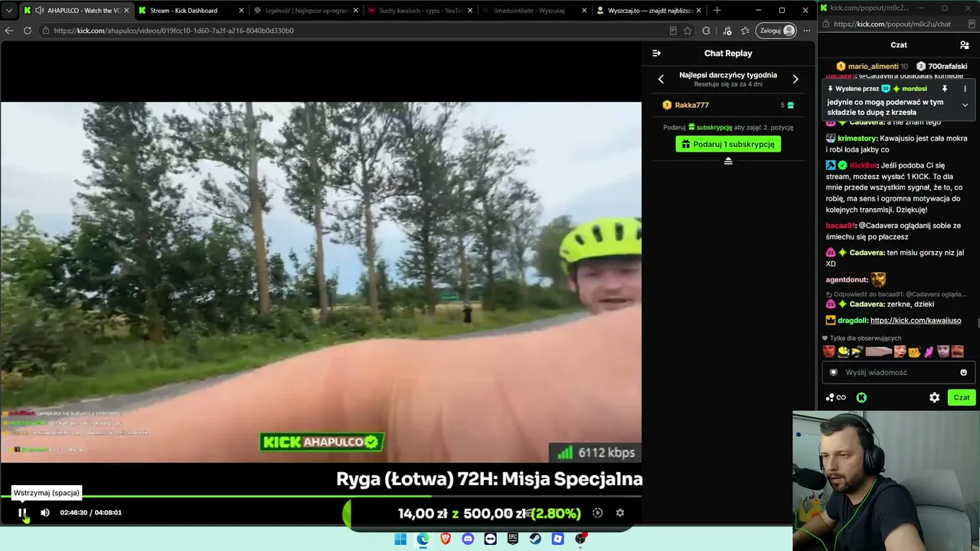Viewport: 980px width, 551px height.
Task: Switch to the Lojalność tab
Action: pyautogui.click(x=305, y=11)
